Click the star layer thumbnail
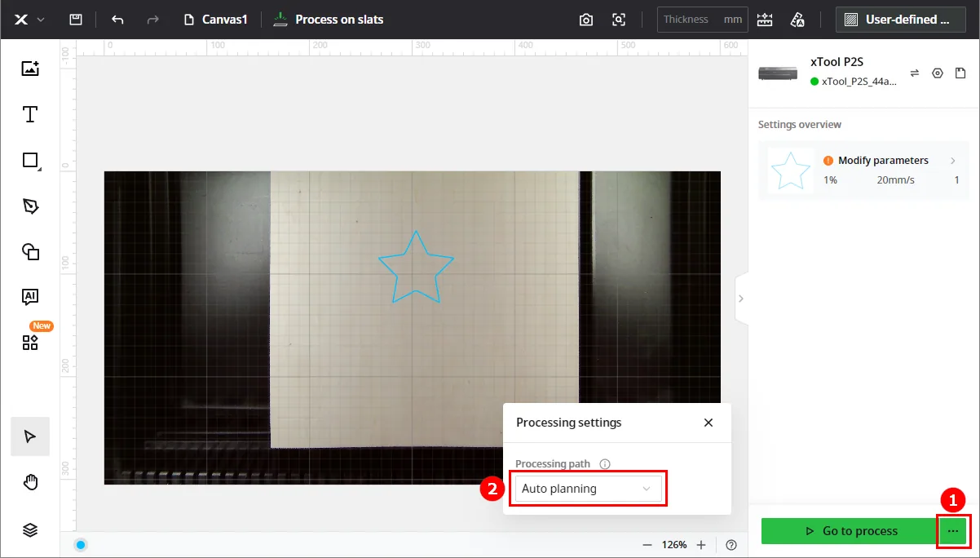This screenshot has height=558, width=980. coord(791,170)
